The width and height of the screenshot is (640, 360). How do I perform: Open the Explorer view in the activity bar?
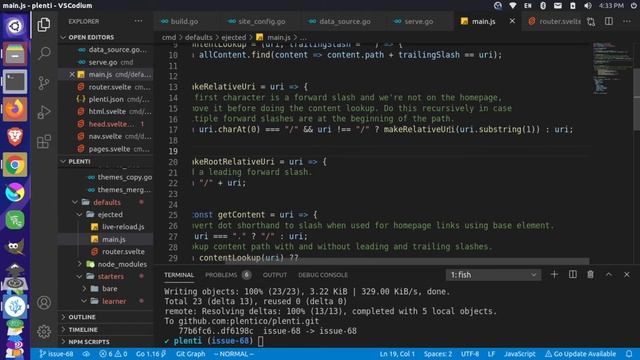tap(44, 24)
